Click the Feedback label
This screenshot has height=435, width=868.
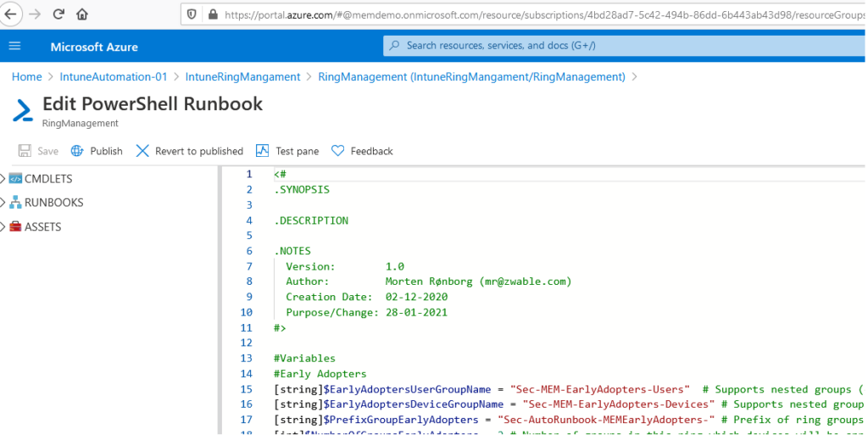tap(371, 151)
